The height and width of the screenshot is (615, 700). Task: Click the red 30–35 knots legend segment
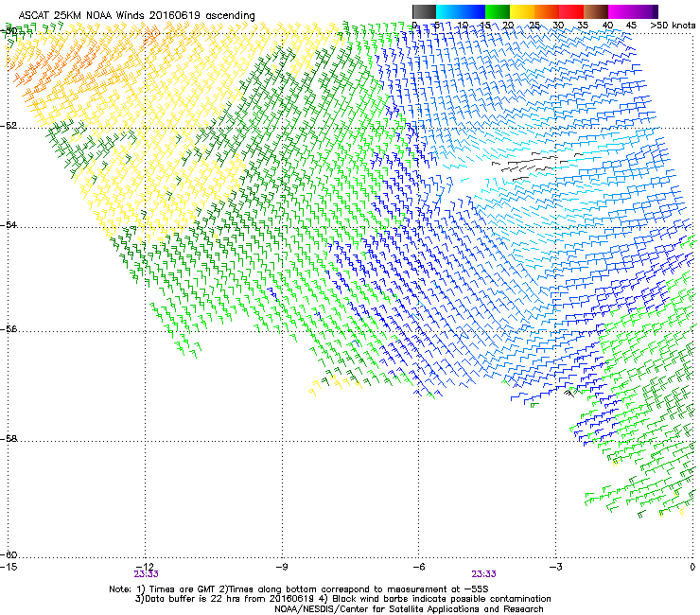pos(571,11)
